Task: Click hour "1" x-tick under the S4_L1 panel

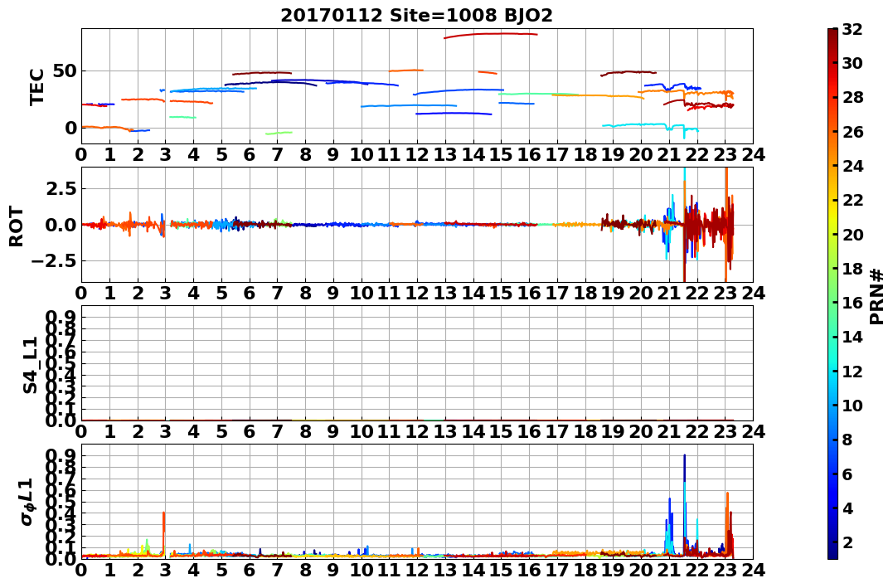Action: pyautogui.click(x=109, y=431)
